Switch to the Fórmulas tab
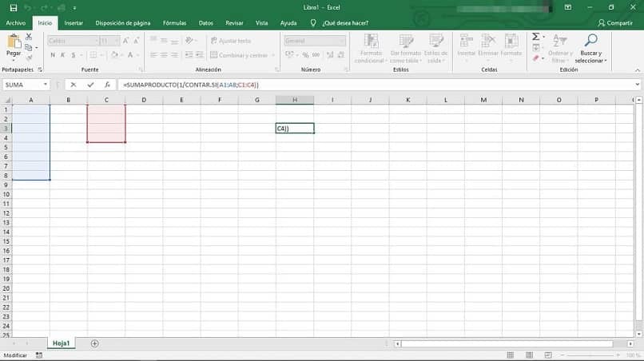This screenshot has width=644, height=361. 174,23
